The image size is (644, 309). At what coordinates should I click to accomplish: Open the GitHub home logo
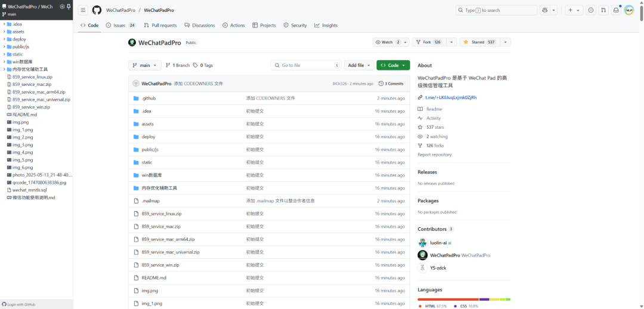pyautogui.click(x=97, y=10)
